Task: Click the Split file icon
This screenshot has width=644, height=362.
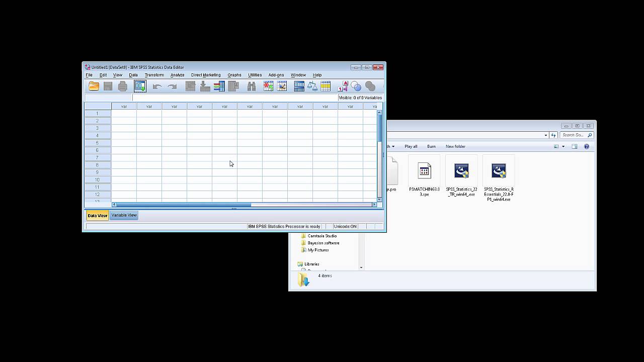Action: pyautogui.click(x=299, y=86)
